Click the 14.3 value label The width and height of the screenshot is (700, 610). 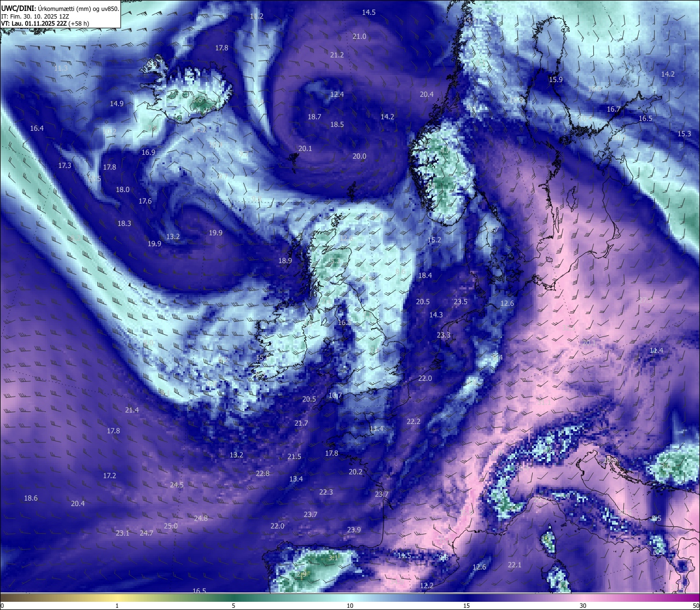tap(436, 315)
